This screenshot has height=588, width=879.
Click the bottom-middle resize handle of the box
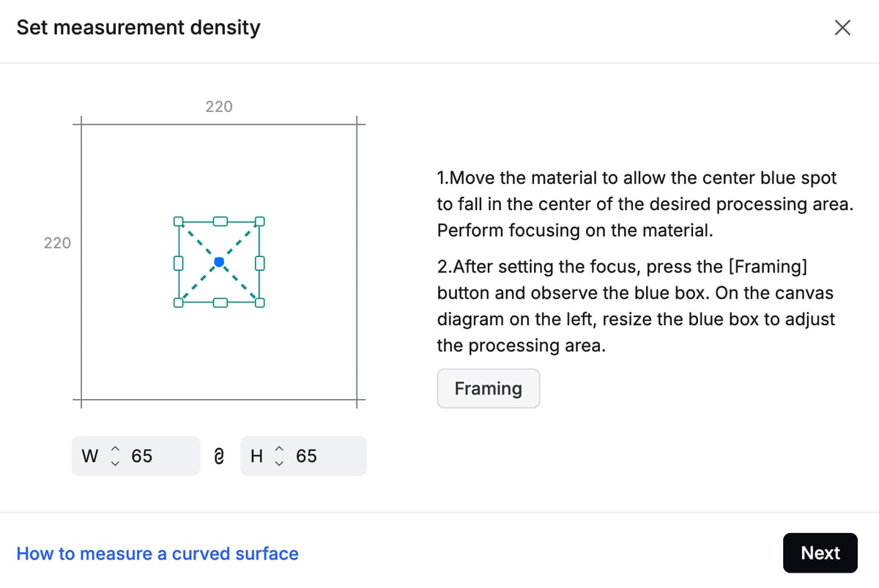[x=219, y=302]
